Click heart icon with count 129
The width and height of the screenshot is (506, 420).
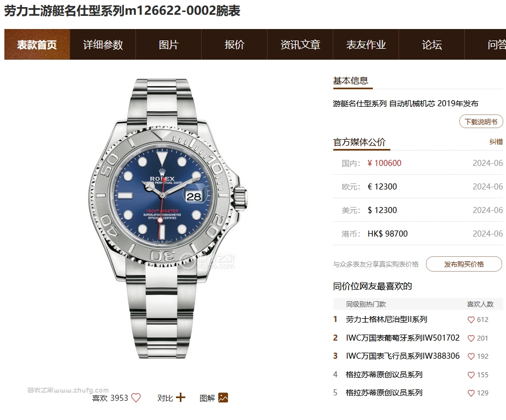click(x=471, y=393)
